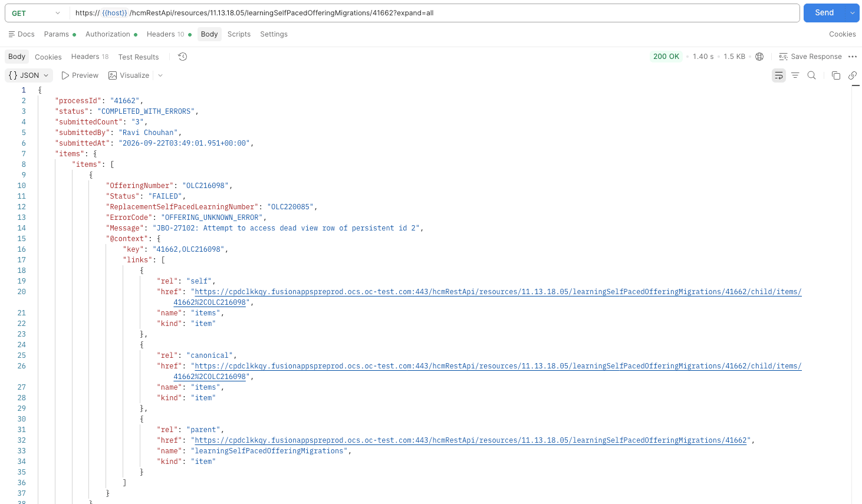Click the 1.40 s response time
The height and width of the screenshot is (504, 862).
(703, 57)
